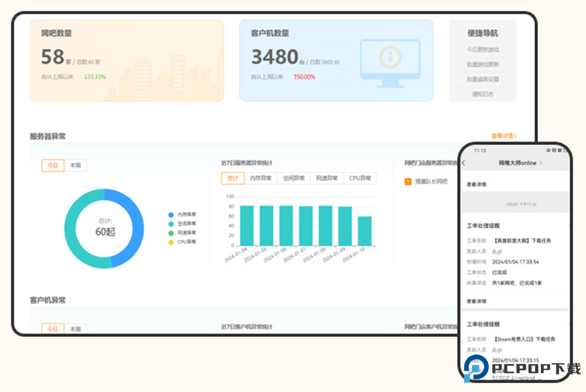The image size is (586, 392).
Task: Open 批量桌面设置 in 便捷导航
Action: tap(482, 79)
